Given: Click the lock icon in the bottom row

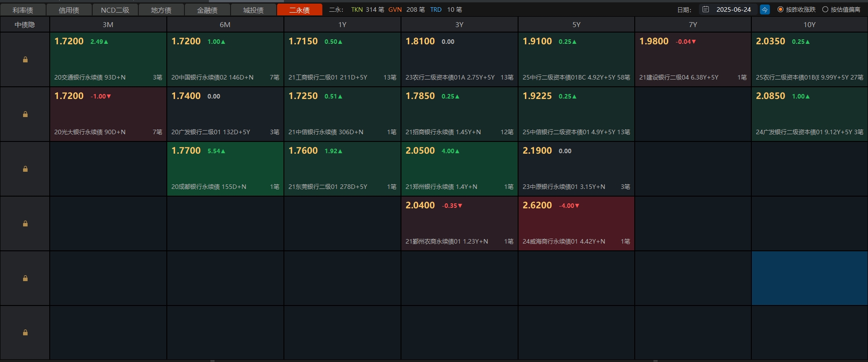Looking at the screenshot, I should click(25, 333).
